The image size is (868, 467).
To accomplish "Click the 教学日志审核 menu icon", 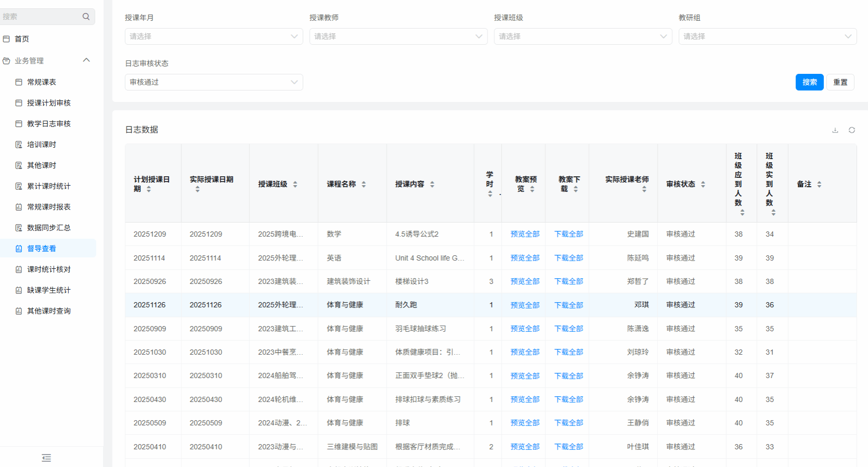I will (x=19, y=124).
